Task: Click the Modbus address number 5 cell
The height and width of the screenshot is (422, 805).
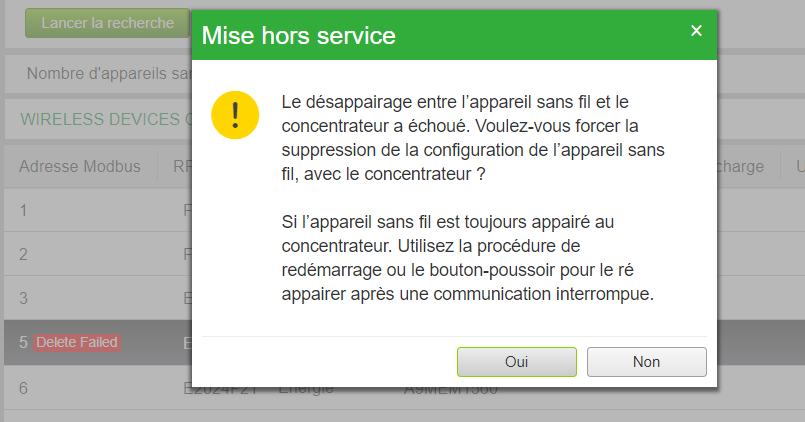Action: pos(23,342)
